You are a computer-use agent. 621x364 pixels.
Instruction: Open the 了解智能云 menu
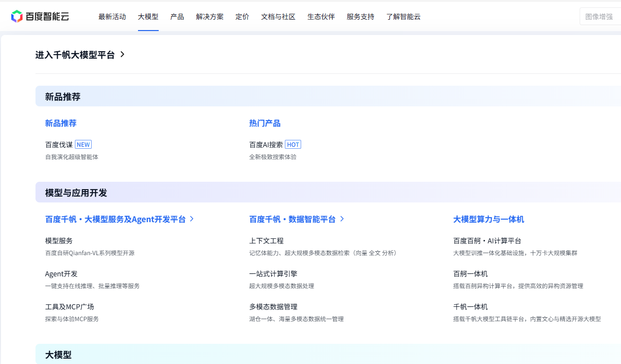(x=404, y=17)
